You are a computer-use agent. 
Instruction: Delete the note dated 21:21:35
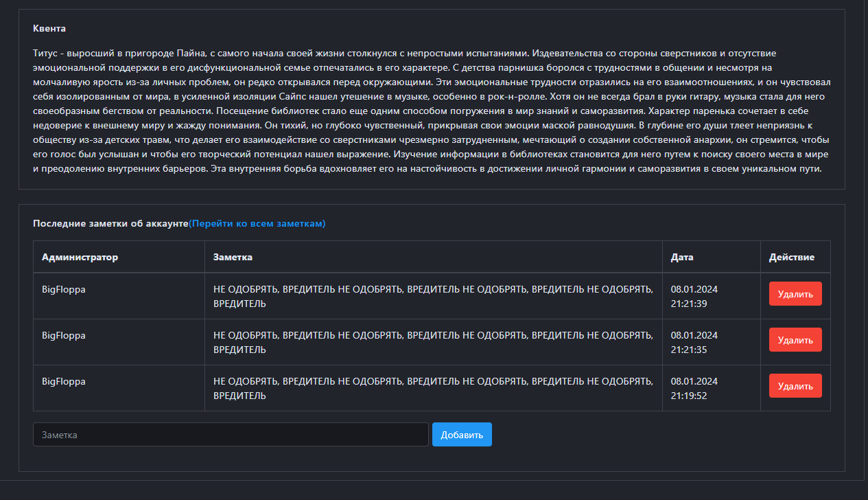coord(795,340)
